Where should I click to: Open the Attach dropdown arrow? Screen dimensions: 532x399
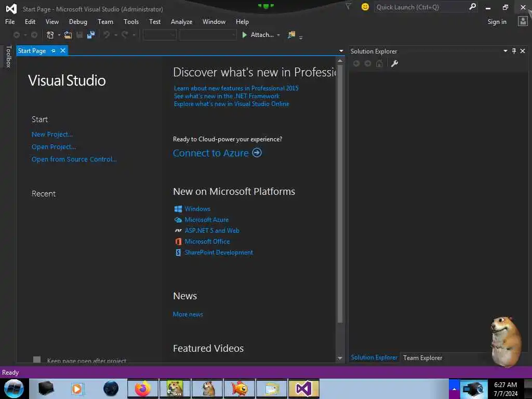click(278, 35)
